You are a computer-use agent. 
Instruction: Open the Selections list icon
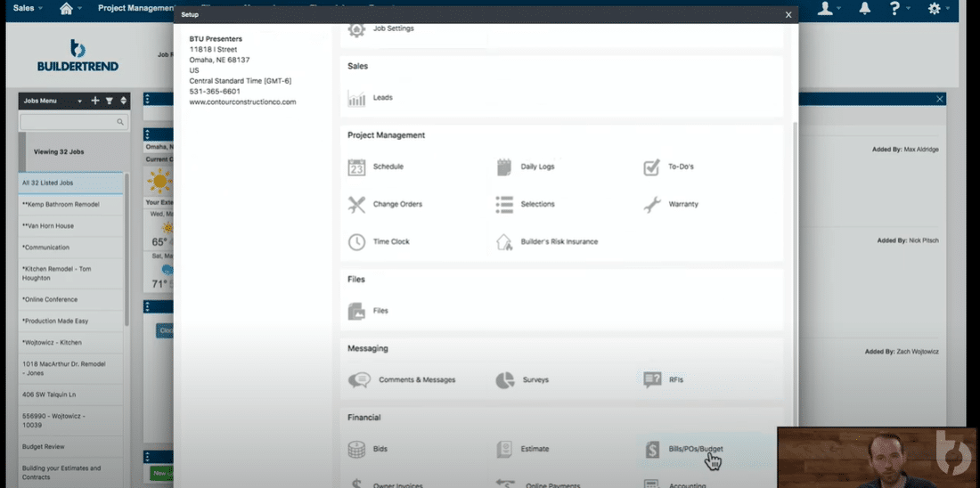[x=503, y=204]
